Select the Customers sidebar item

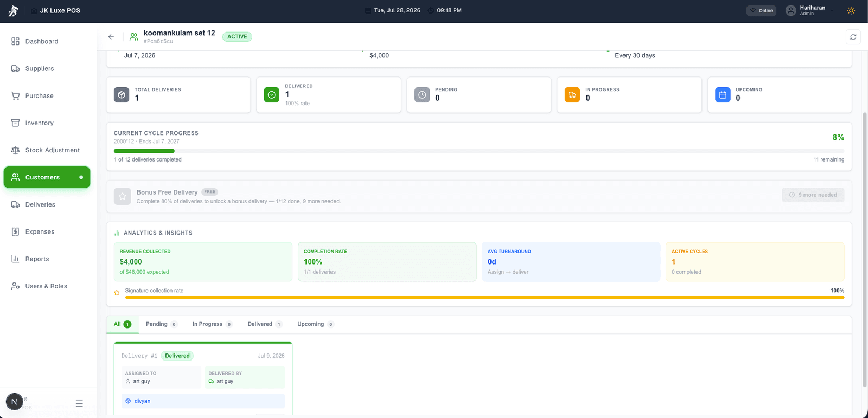coord(47,177)
